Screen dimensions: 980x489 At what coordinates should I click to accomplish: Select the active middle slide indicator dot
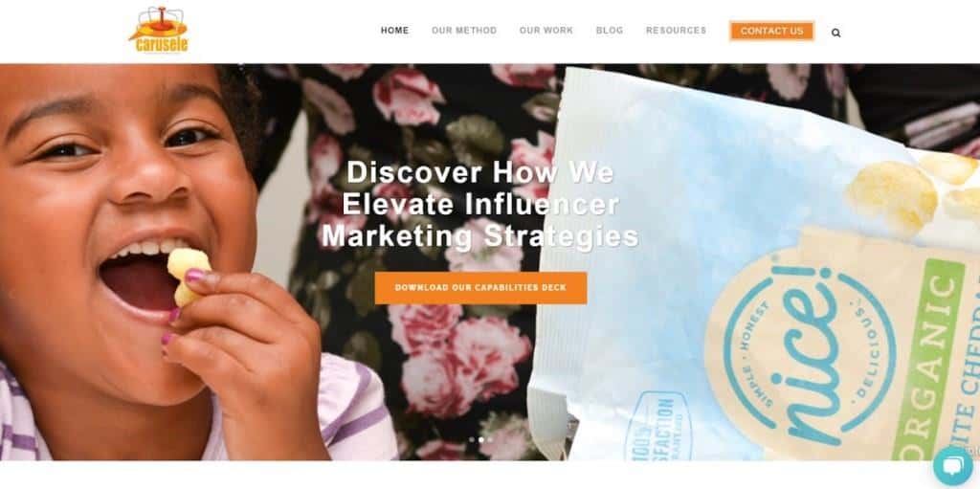pyautogui.click(x=480, y=439)
